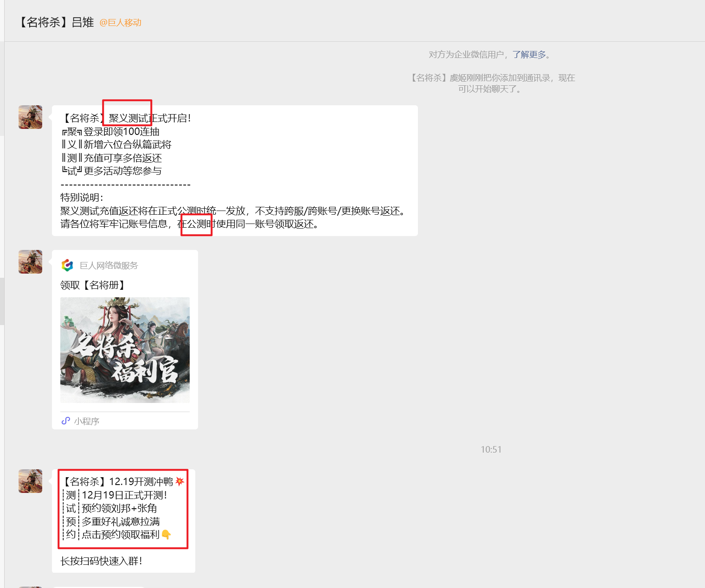Click the line 12月19日正式开测!
The height and width of the screenshot is (588, 705).
pyautogui.click(x=125, y=495)
